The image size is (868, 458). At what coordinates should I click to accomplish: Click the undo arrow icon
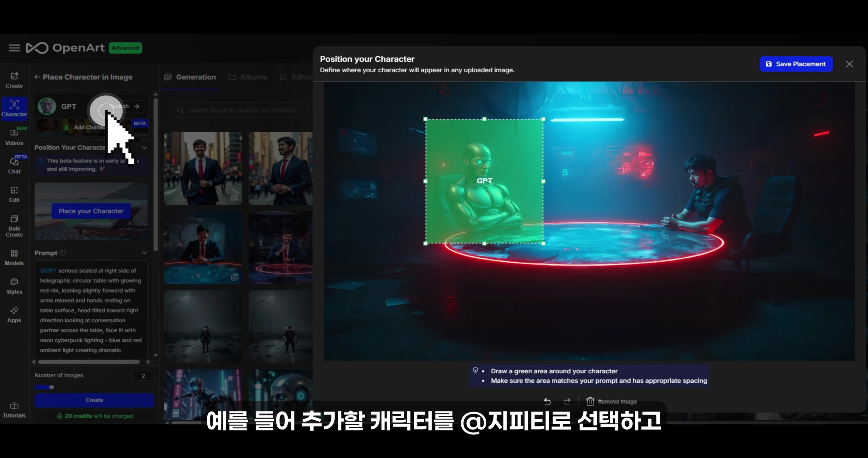click(x=547, y=401)
